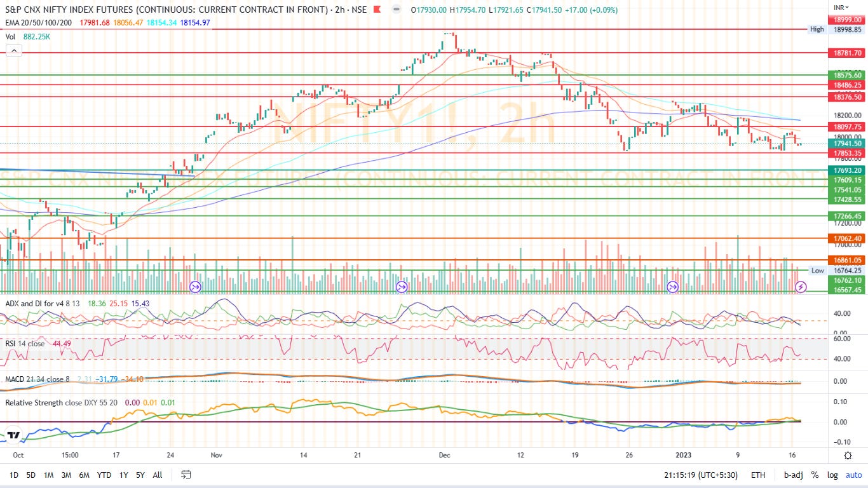The height and width of the screenshot is (488, 868).
Task: Show the All date range
Action: (x=158, y=475)
